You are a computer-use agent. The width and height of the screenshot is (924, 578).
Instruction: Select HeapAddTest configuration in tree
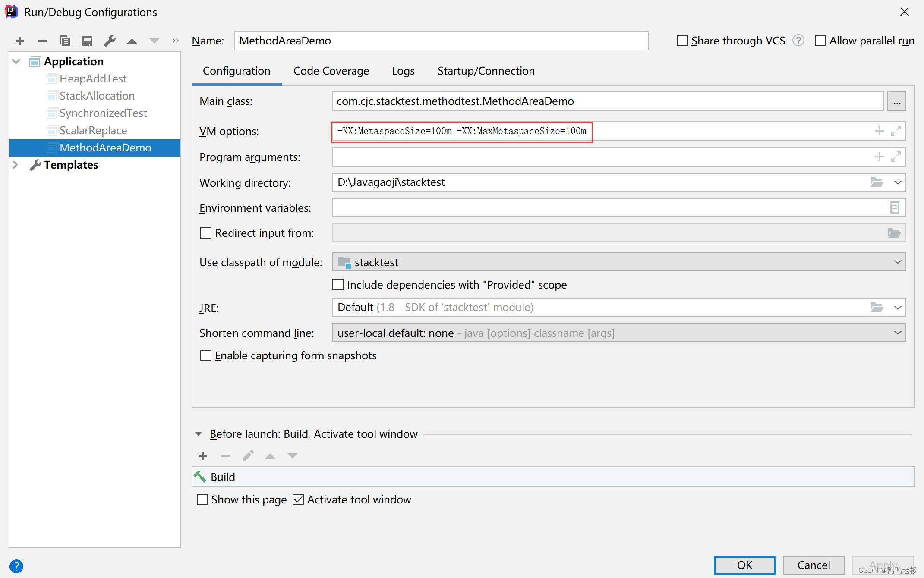pyautogui.click(x=93, y=79)
